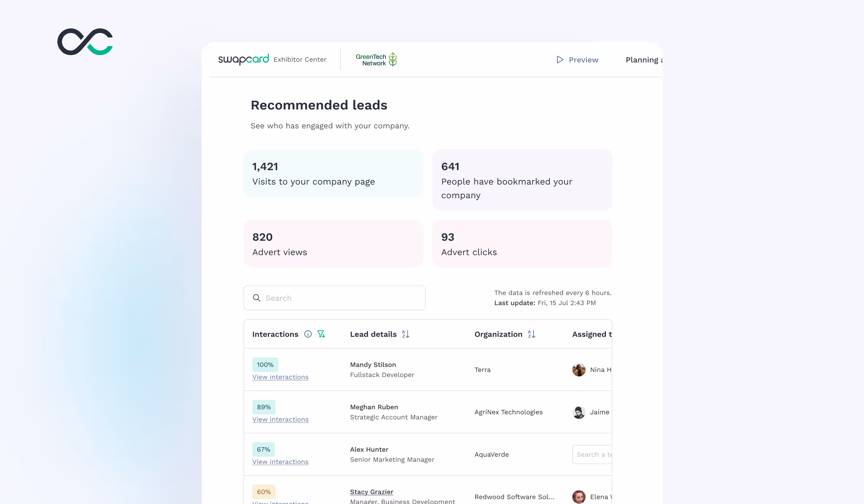Click the Visits to company page card
864x504 pixels.
333,174
